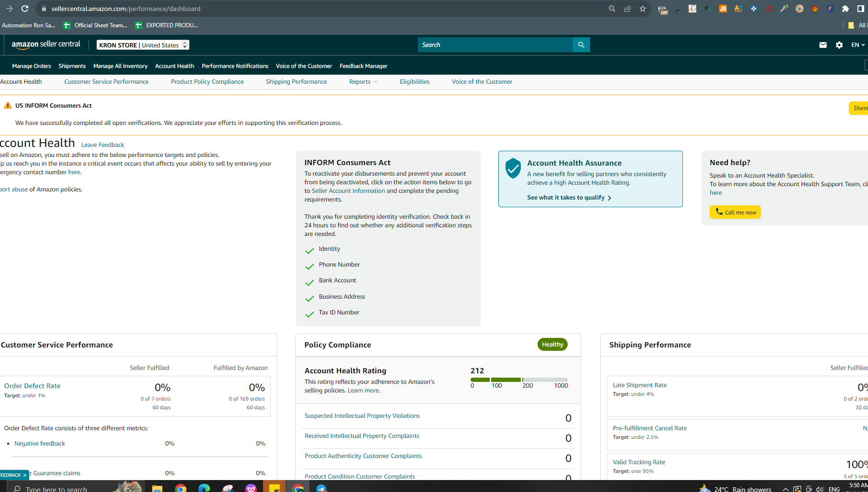This screenshot has width=868, height=492.
Task: Go to Manage Orders menu
Action: (x=32, y=66)
